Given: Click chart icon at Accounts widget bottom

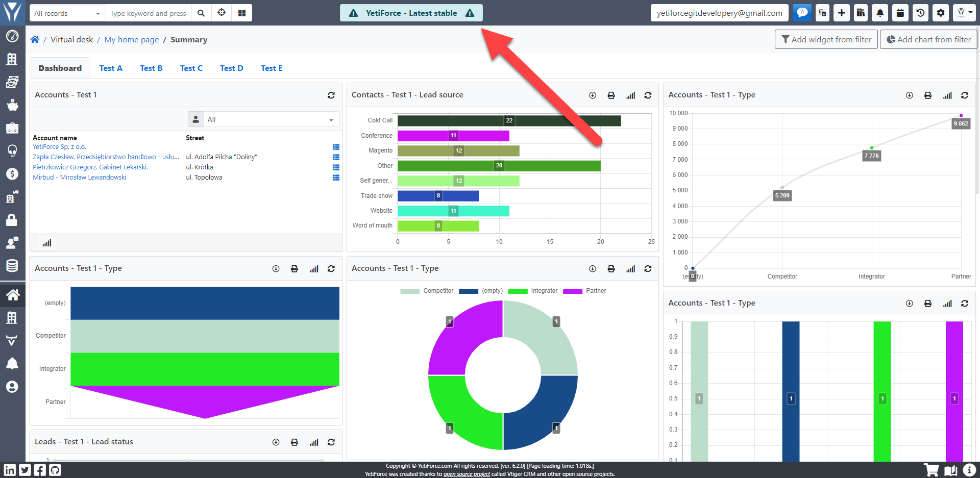Looking at the screenshot, I should 47,243.
